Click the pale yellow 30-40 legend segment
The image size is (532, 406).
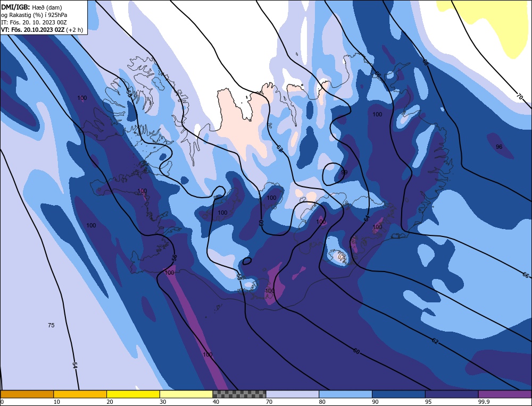186,394
